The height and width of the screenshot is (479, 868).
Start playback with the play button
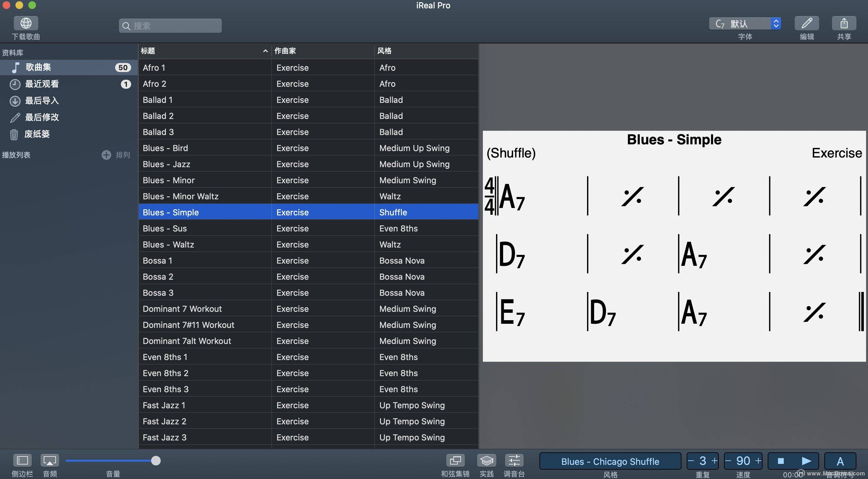806,461
